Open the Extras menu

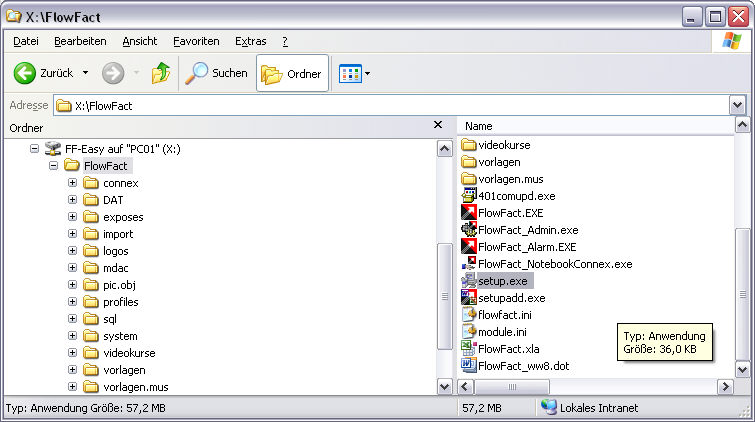click(250, 41)
